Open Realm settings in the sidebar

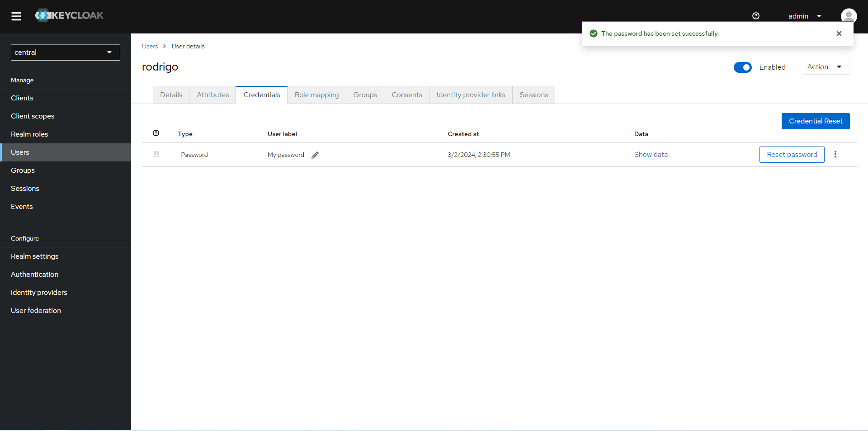[66, 256]
